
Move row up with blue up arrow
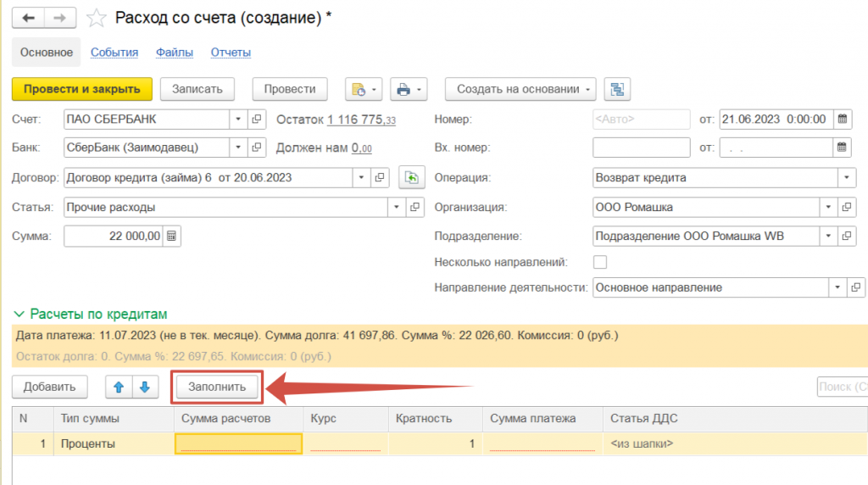pos(119,387)
